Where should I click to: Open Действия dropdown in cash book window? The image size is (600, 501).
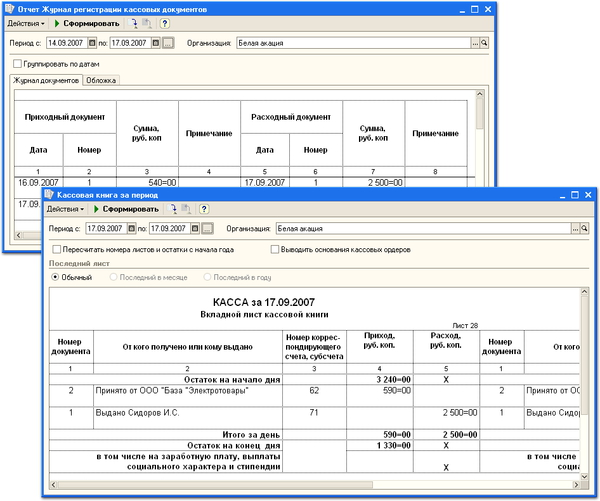pyautogui.click(x=65, y=209)
